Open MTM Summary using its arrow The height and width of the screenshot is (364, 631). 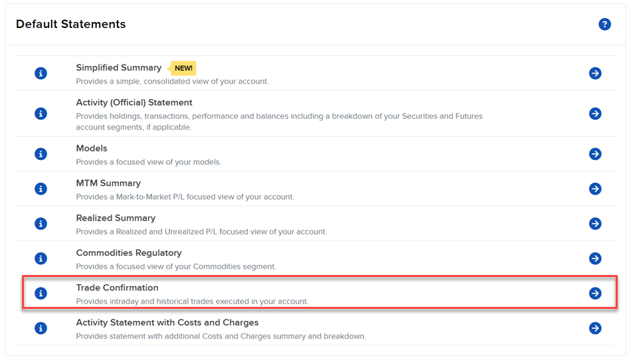click(x=595, y=189)
